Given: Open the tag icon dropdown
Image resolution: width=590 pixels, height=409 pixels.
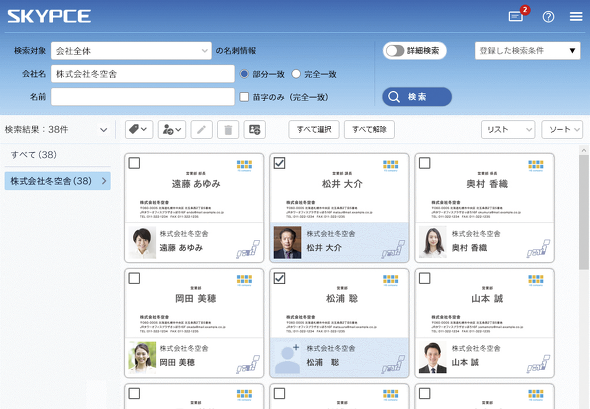Looking at the screenshot, I should pos(139,129).
